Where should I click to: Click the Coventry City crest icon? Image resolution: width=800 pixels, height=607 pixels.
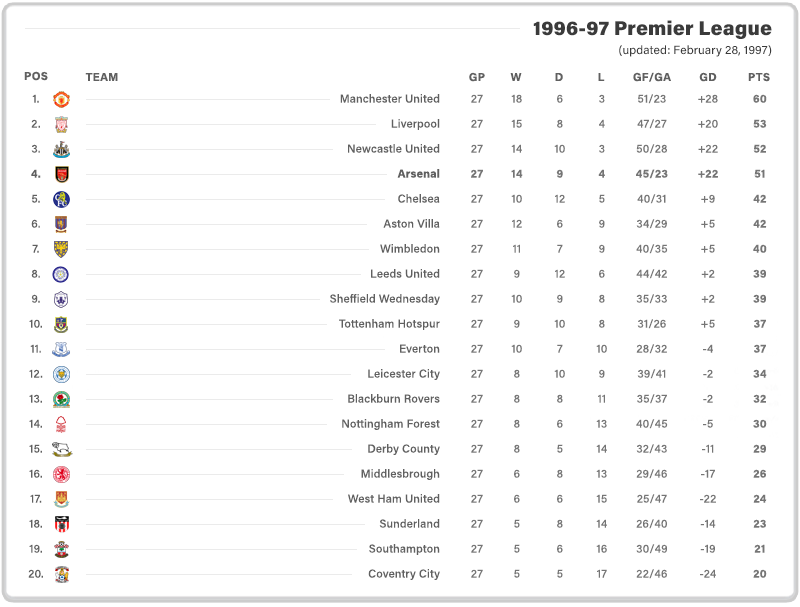click(61, 574)
